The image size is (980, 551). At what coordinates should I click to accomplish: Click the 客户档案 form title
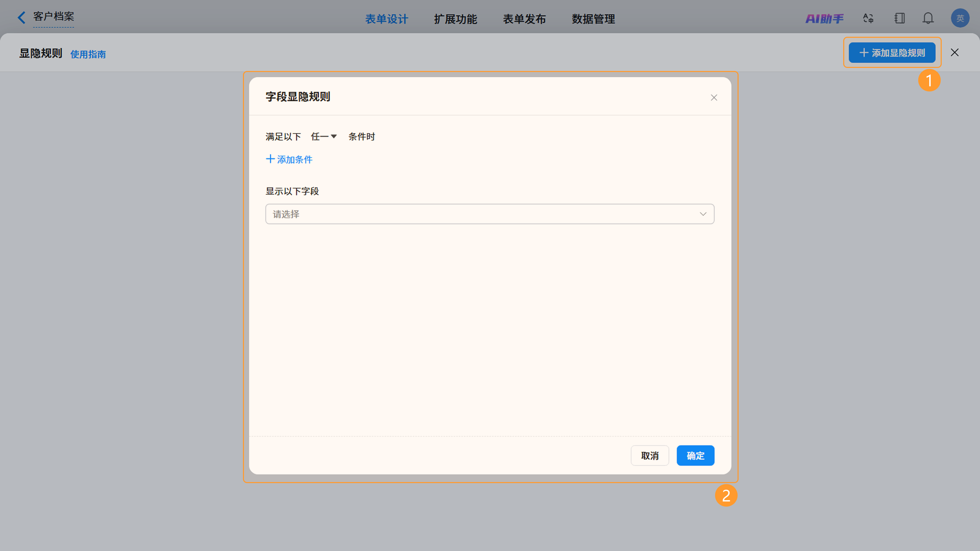coord(54,16)
